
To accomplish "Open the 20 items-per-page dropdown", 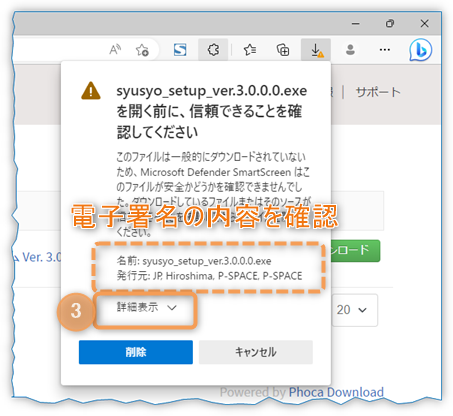I will [x=355, y=310].
